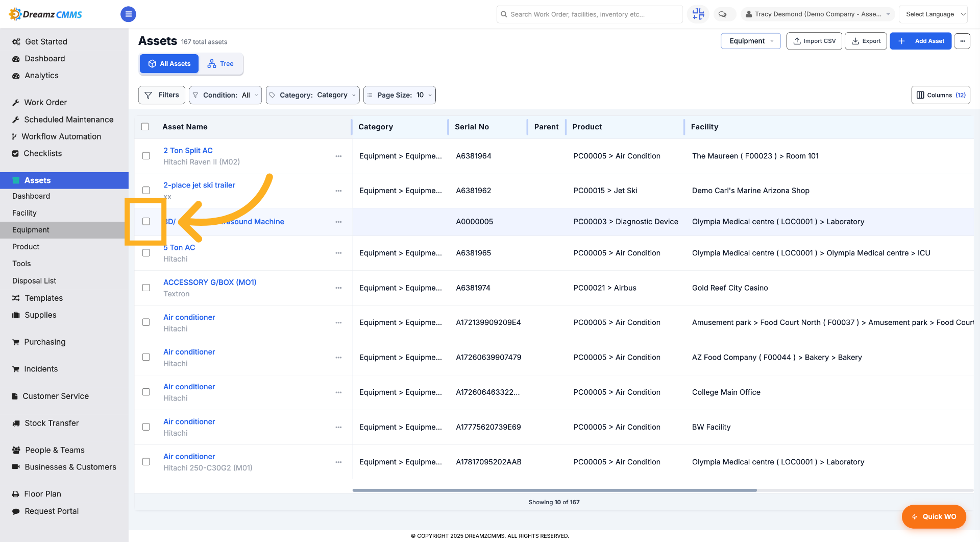
Task: Open the Page Size: 10 dropdown
Action: pos(399,95)
